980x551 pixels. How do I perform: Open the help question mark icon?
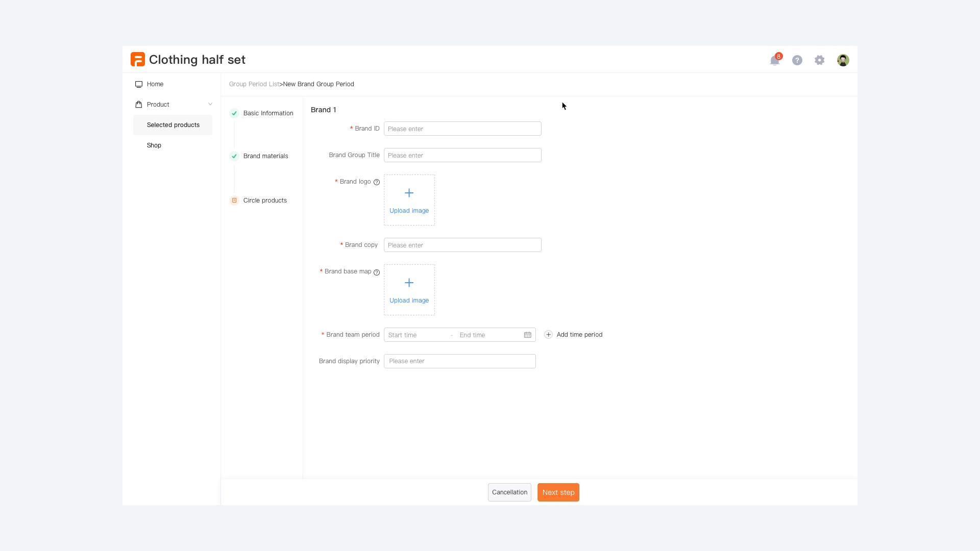797,60
